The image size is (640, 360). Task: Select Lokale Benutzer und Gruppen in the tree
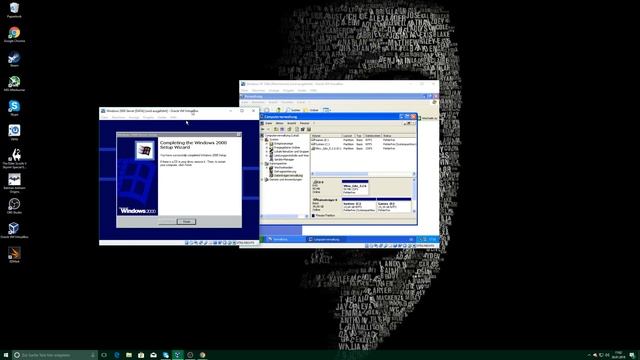coord(291,151)
